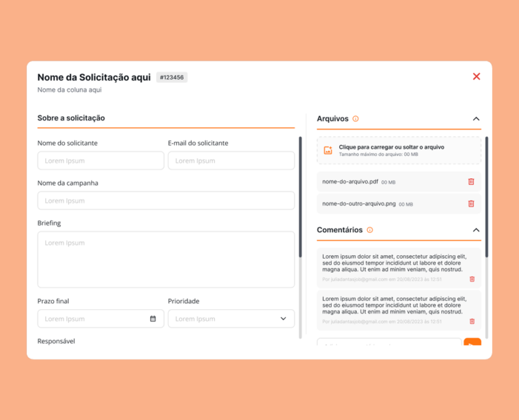
Task: Delete the second comment
Action: click(472, 321)
